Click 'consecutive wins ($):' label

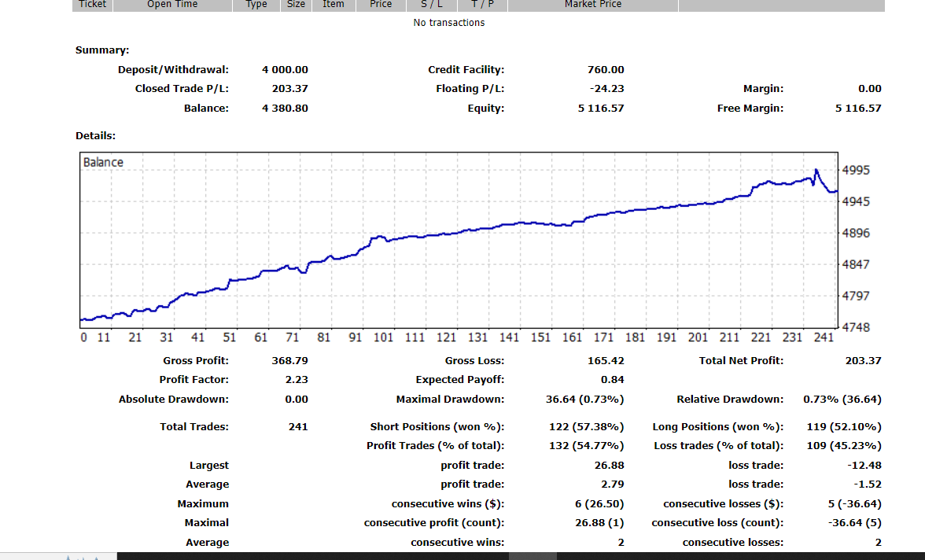(448, 504)
